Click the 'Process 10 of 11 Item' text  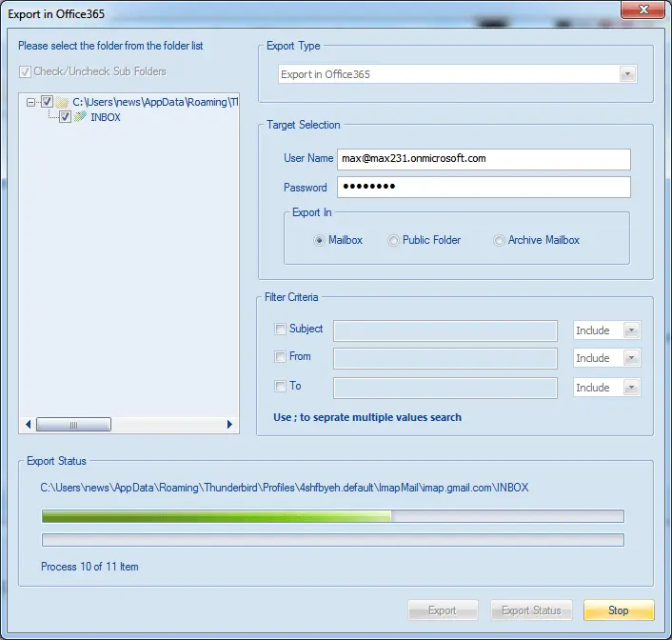[x=89, y=567]
